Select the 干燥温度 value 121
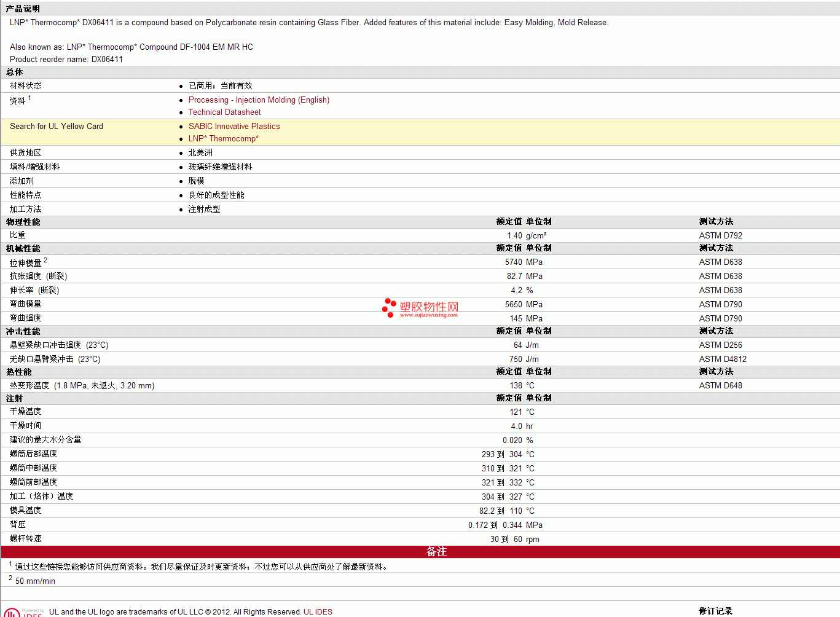This screenshot has height=617, width=840. pos(516,412)
